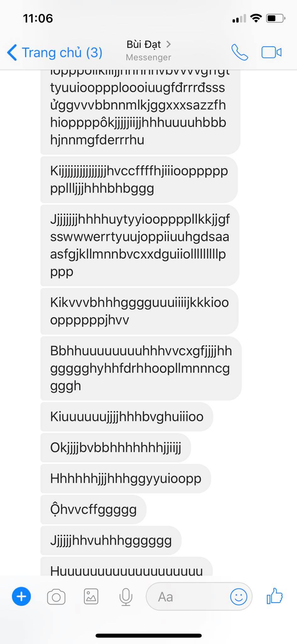Image resolution: width=297 pixels, height=644 pixels.
Task: Tap the message starting with Jjjjjjjjhhhhuyt
Action: tap(140, 245)
